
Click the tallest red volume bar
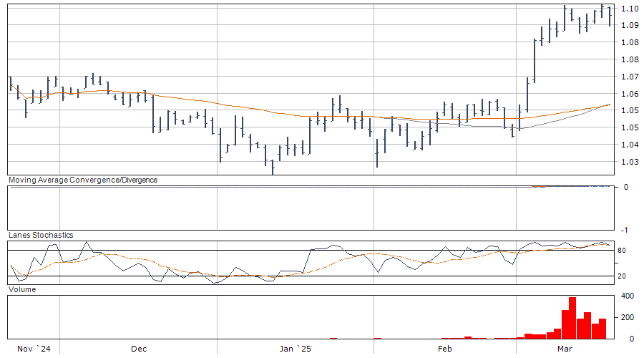pyautogui.click(x=572, y=317)
